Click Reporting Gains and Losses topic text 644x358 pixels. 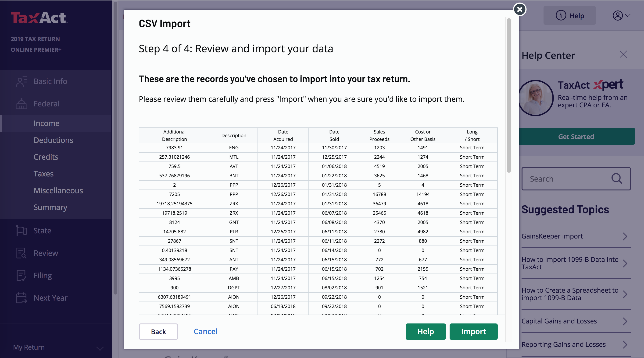pos(564,344)
